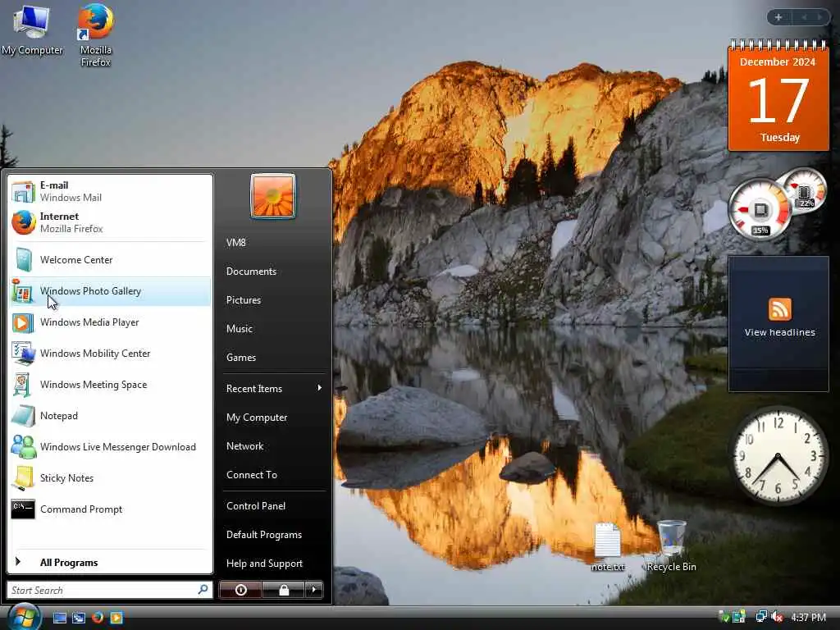
Task: Click the power sleep button in the Start menu
Action: point(240,590)
